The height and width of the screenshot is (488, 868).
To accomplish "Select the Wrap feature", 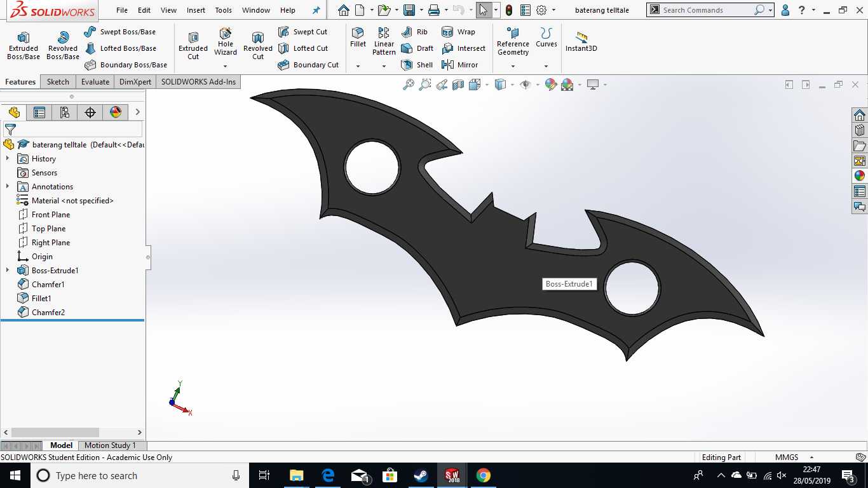I will point(458,32).
